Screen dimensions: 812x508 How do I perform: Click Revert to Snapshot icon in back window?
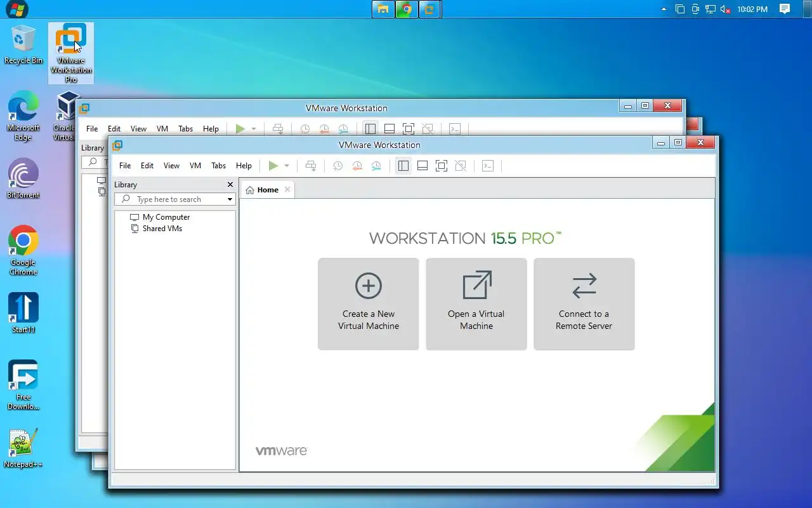(x=324, y=129)
